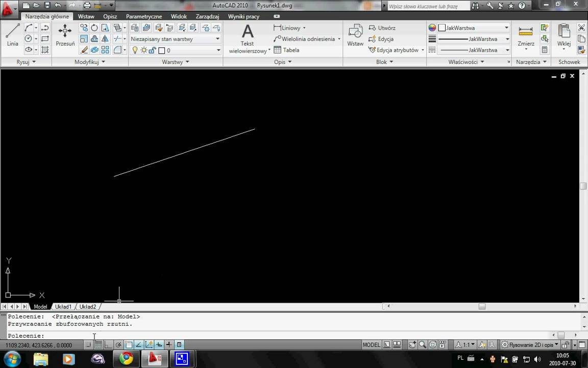Select the array tool
Viewport: 588px width, 368px height.
pyautogui.click(x=105, y=50)
